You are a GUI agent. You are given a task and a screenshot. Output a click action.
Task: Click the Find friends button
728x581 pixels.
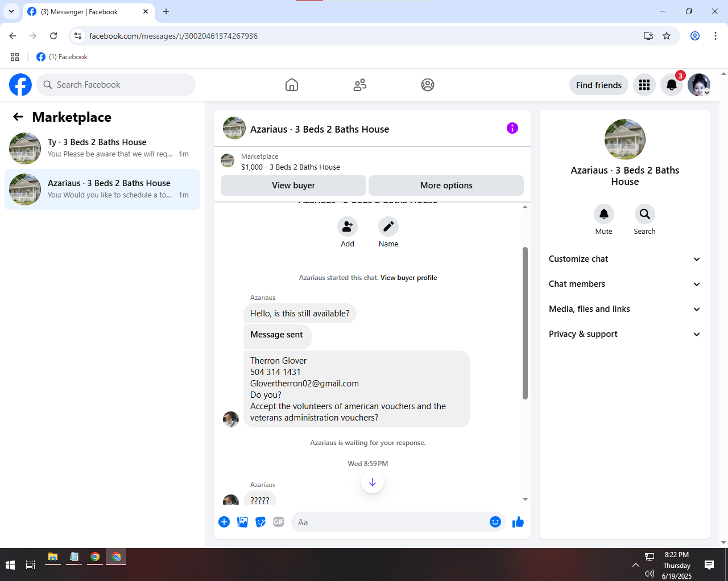point(599,85)
